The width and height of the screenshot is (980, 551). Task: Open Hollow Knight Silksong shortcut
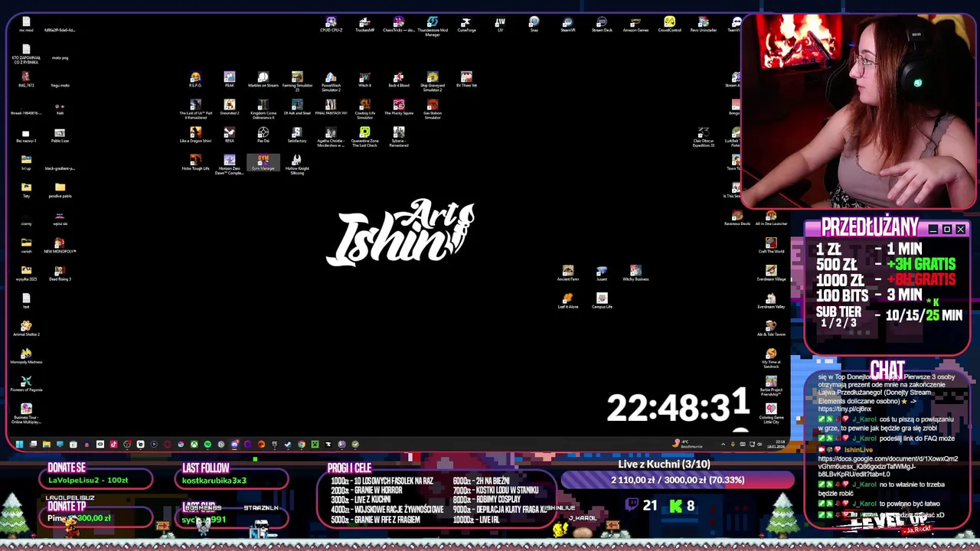[x=297, y=165]
